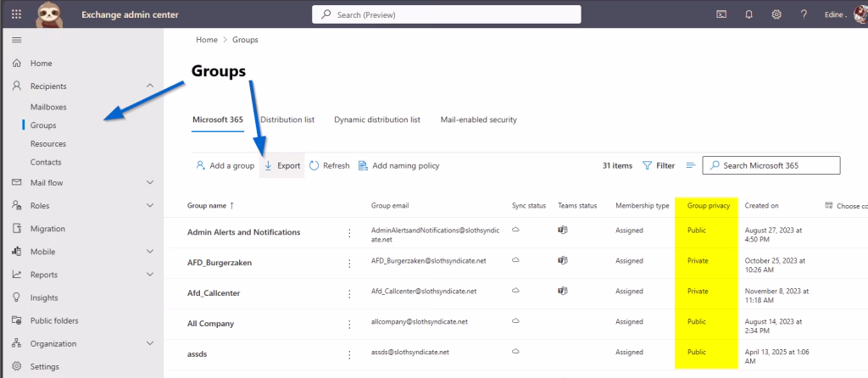Click the Search (Preview) box

coord(446,14)
